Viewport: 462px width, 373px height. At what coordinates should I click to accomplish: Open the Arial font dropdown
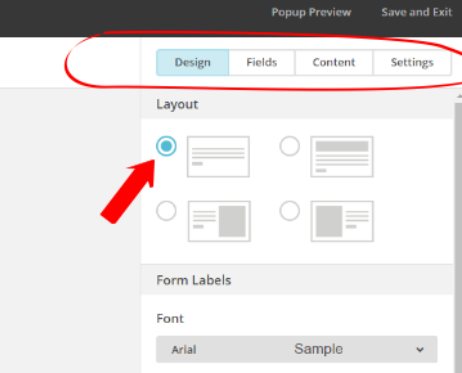point(297,349)
